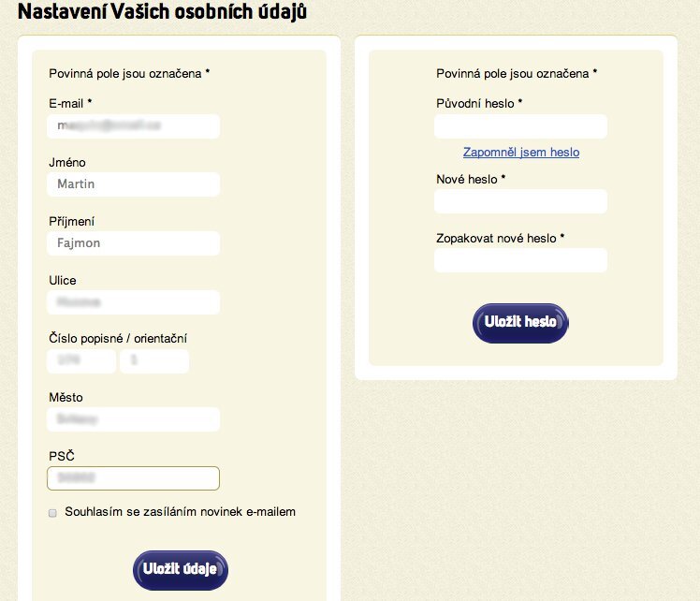Select the Město input field
This screenshot has height=601, width=700.
[x=133, y=419]
